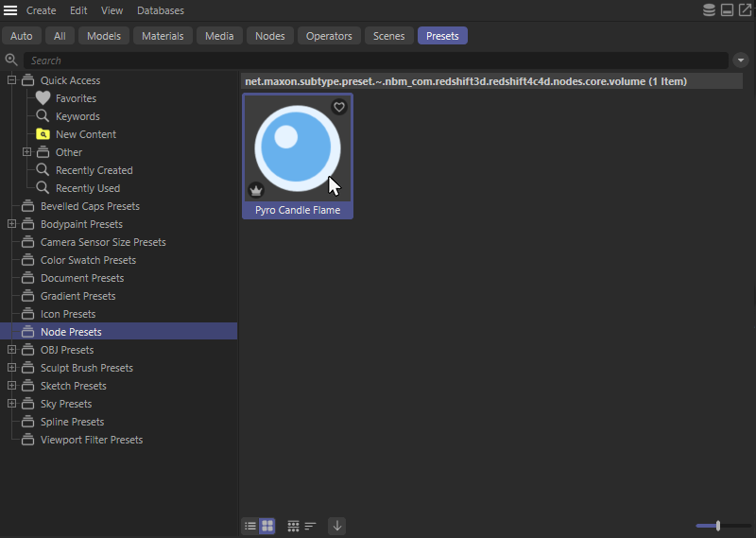Click the download arrow icon
Viewport: 756px width, 538px height.
[336, 526]
